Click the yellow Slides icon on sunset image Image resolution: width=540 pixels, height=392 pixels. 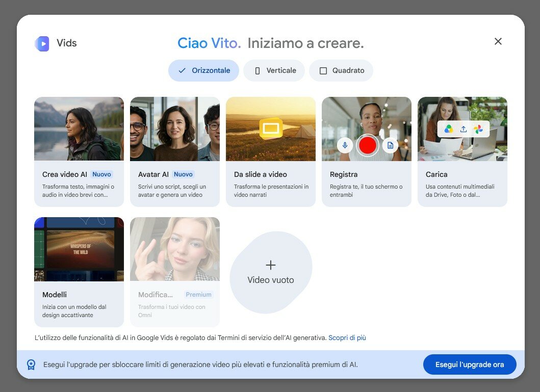click(271, 129)
